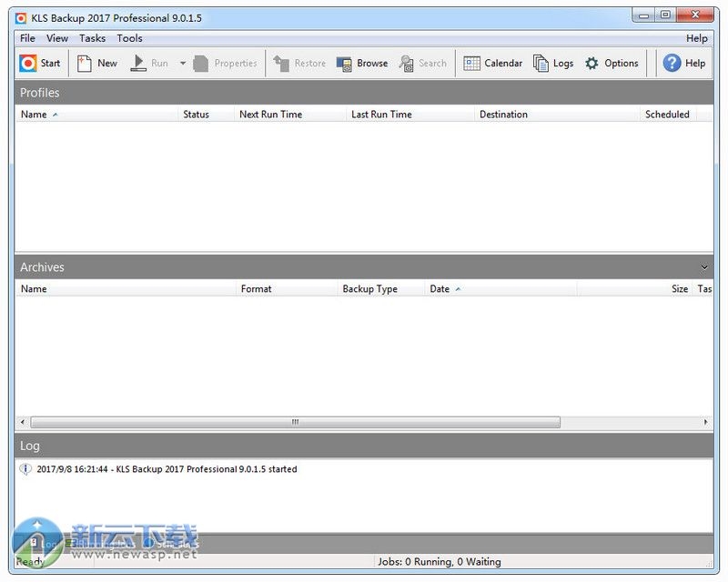
Task: Open the Browse archive tool
Action: click(x=362, y=63)
